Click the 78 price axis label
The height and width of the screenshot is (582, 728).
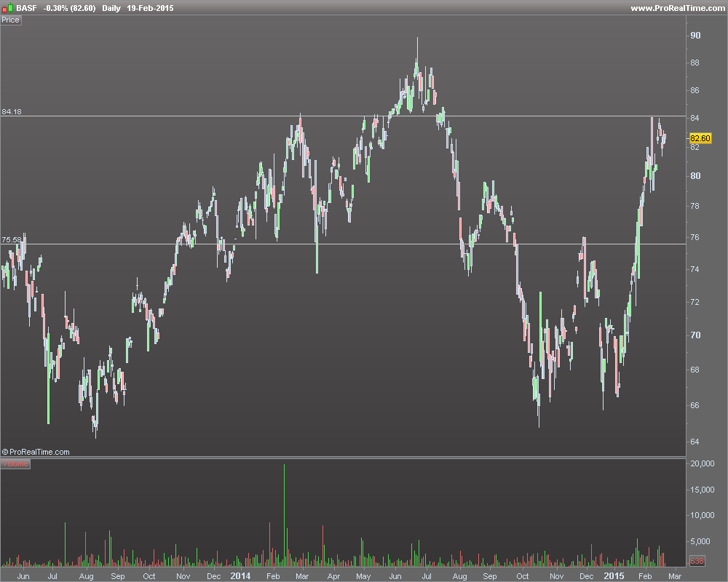[x=695, y=206]
